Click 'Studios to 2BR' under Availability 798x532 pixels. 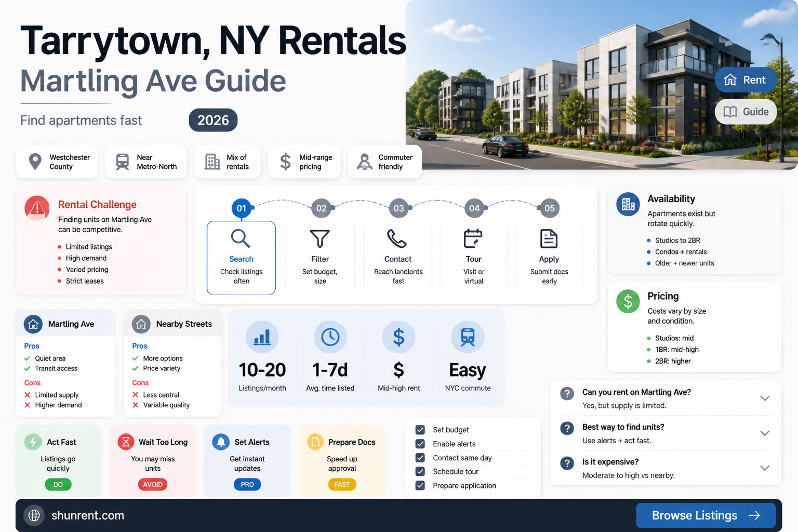click(677, 241)
